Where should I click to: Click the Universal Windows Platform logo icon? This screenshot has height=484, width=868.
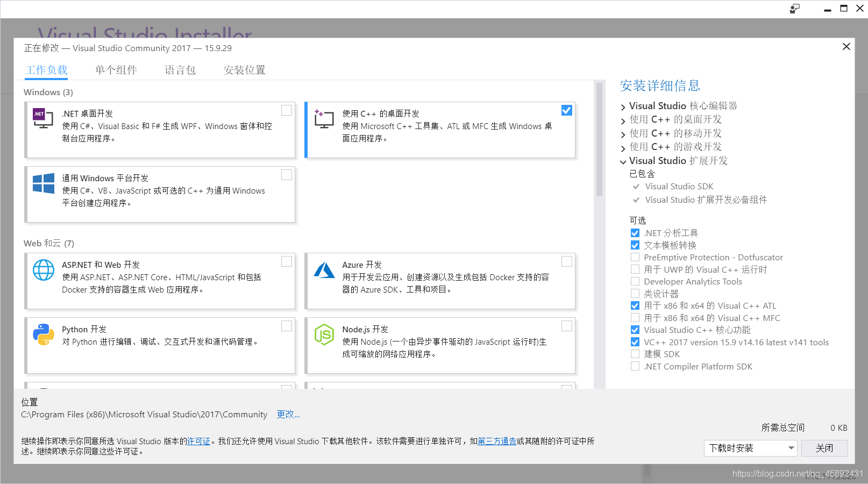pos(43,183)
